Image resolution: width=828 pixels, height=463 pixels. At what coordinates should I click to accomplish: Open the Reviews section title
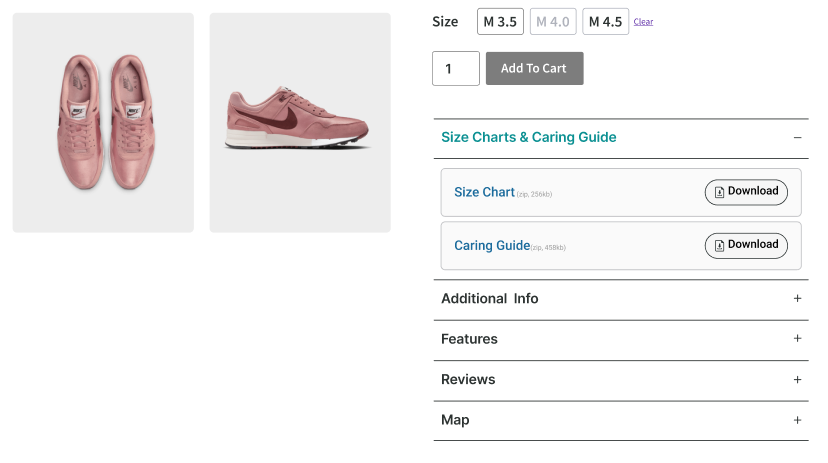click(468, 380)
